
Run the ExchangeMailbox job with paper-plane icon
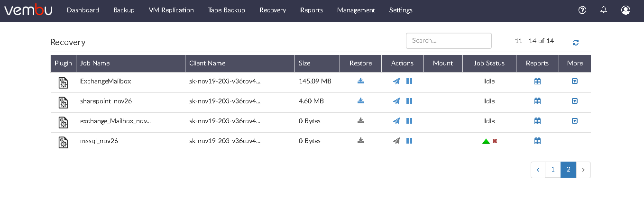click(396, 81)
